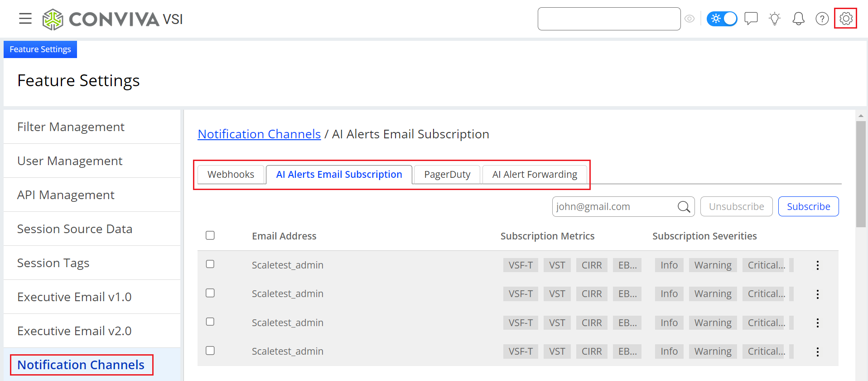Open the chat feedback icon
Image resolution: width=868 pixels, height=381 pixels.
tap(751, 19)
